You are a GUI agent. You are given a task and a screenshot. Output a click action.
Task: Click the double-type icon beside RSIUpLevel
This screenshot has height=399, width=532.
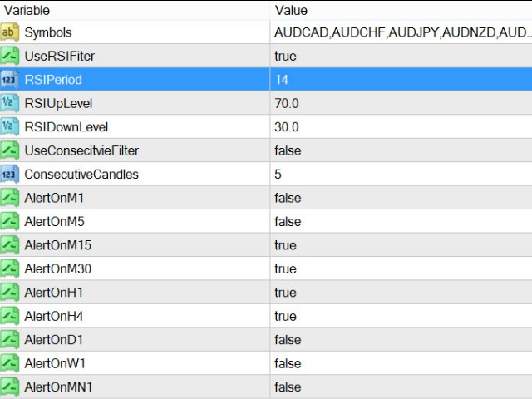point(9,103)
